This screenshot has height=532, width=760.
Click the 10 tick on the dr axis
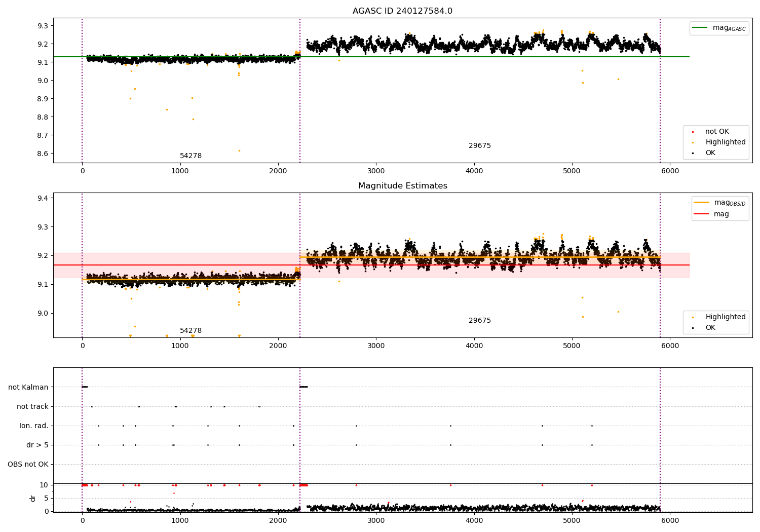44,485
